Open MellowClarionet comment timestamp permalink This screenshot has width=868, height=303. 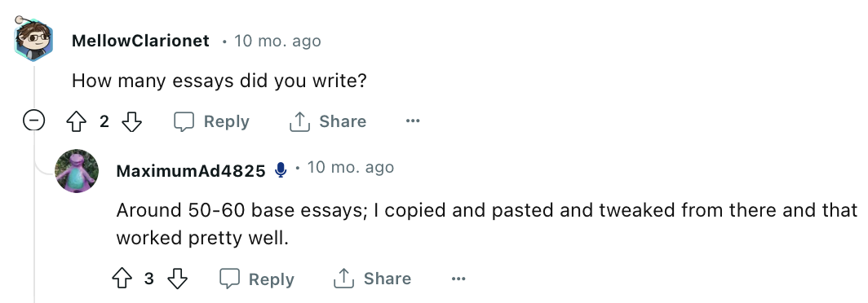coord(277,41)
